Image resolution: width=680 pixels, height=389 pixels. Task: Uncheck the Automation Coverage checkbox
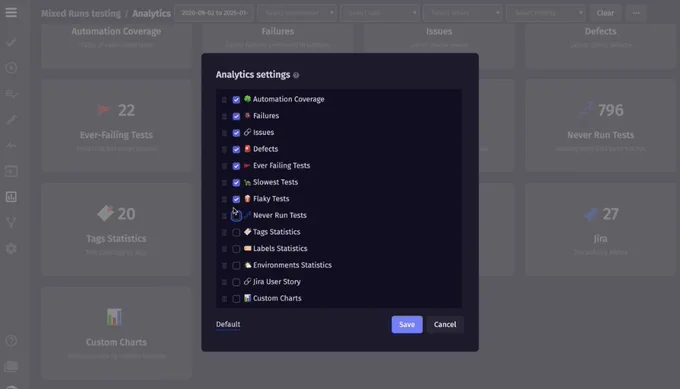236,100
